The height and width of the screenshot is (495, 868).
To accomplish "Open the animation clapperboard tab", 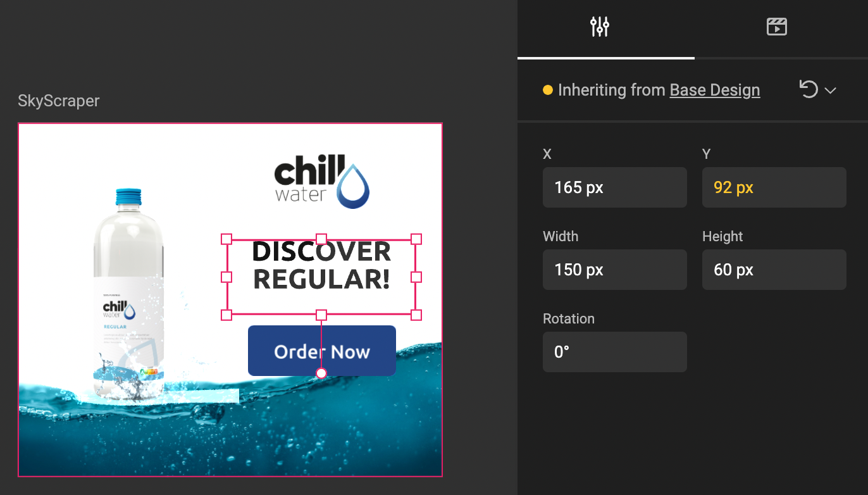I will coord(776,27).
